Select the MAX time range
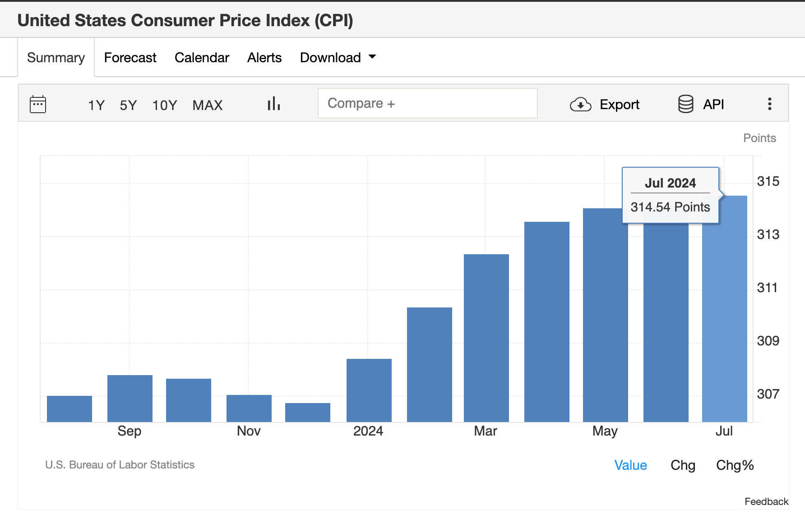Screen dimensions: 805x532 pyautogui.click(x=208, y=105)
